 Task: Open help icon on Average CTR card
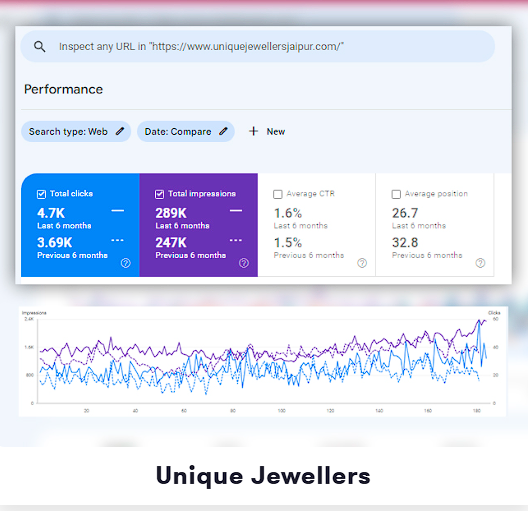coord(362,263)
